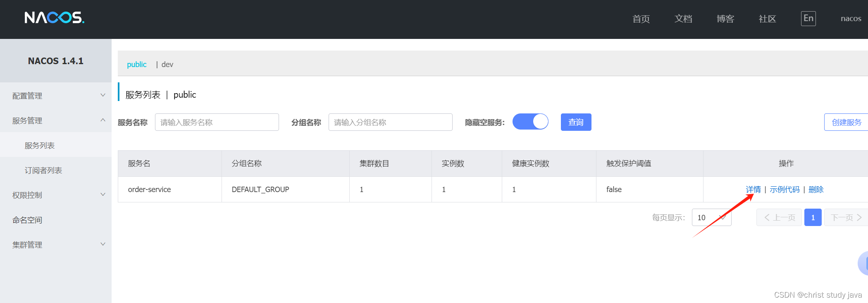
Task: Click 删除 for order-service
Action: pos(816,189)
